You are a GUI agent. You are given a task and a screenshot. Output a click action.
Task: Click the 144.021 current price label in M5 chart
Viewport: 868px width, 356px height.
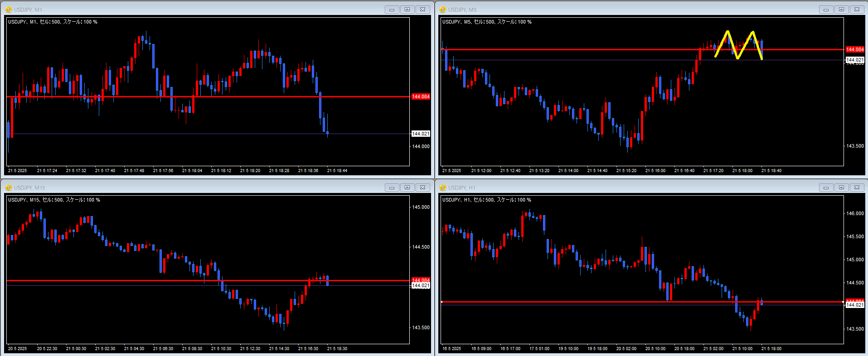[855, 60]
